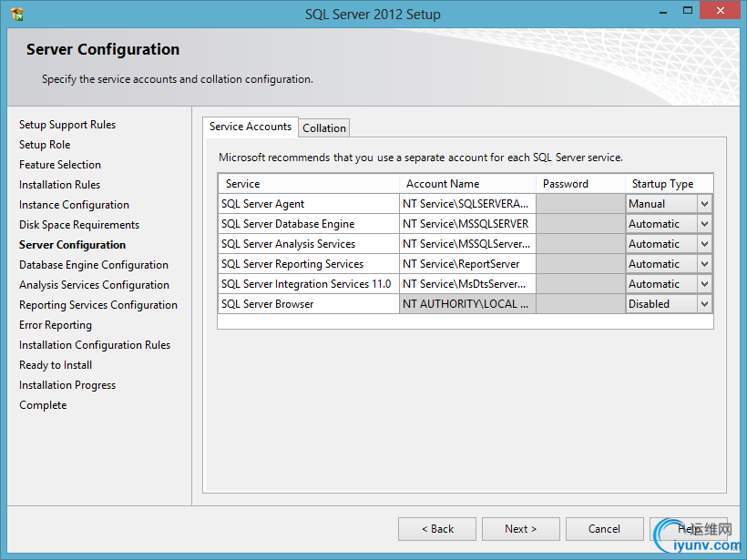The height and width of the screenshot is (560, 747).
Task: Close the SQL Server 2012 Setup window
Action: [721, 11]
